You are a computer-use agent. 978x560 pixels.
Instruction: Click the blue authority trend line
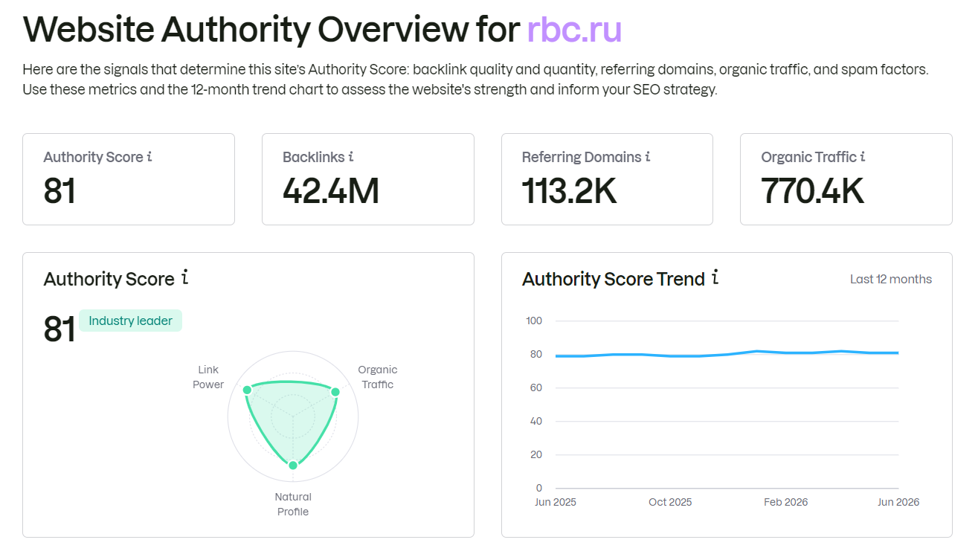727,354
